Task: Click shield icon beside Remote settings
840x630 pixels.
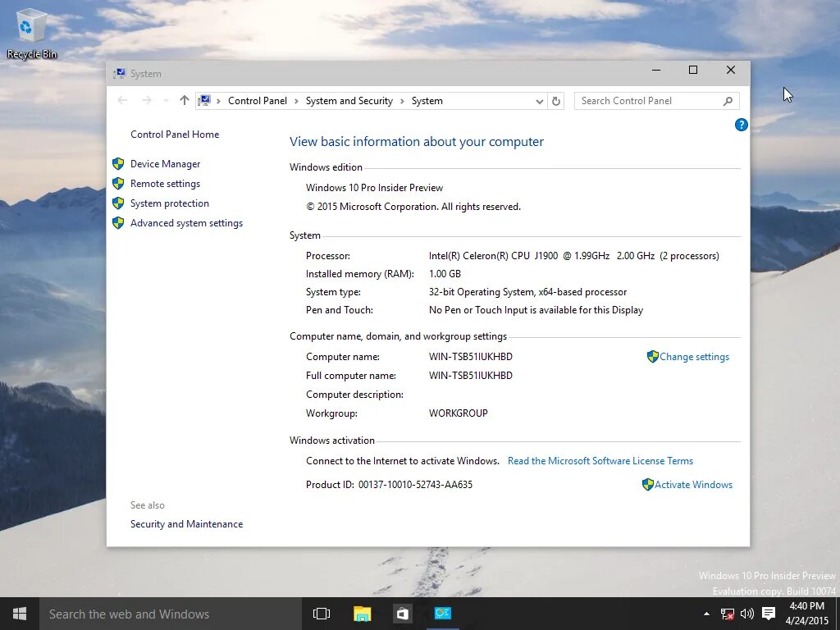Action: coord(118,184)
